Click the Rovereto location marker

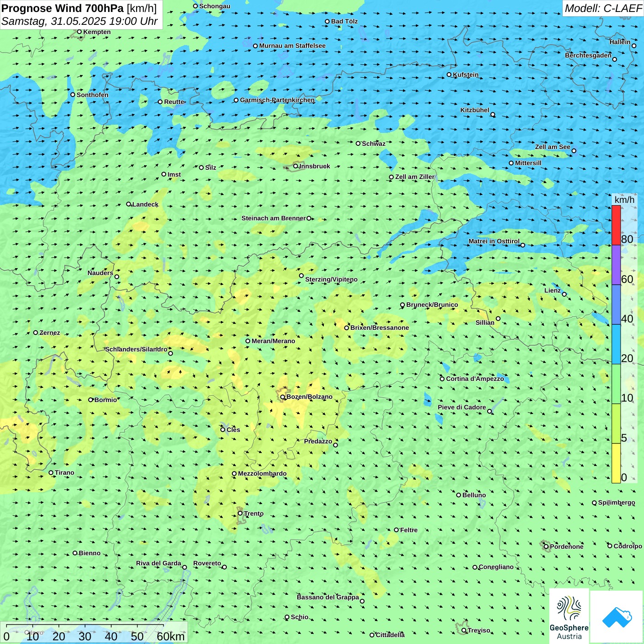[224, 567]
